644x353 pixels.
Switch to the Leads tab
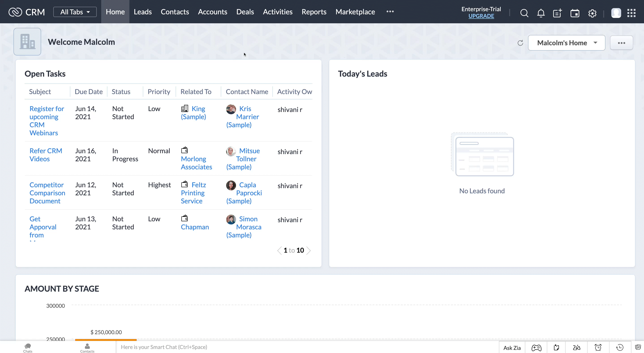[142, 12]
